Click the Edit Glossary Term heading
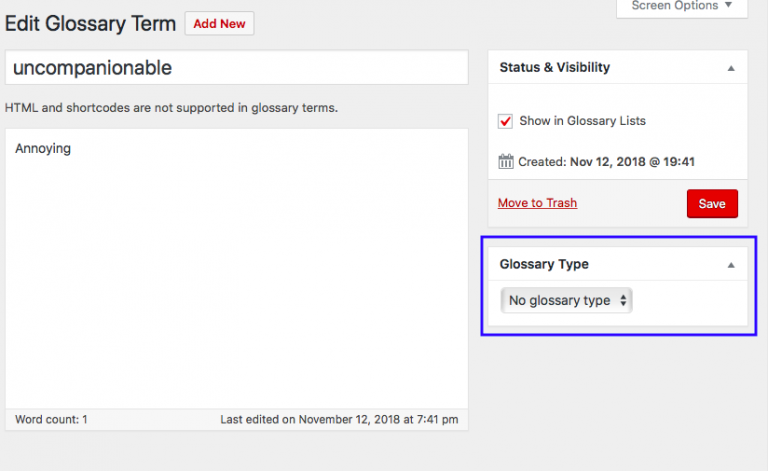768x471 pixels. pos(91,23)
